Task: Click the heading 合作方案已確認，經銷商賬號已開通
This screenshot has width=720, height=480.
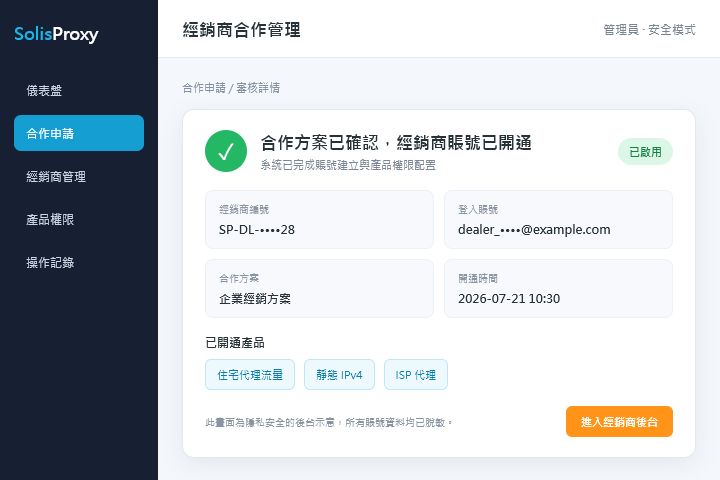Action: pyautogui.click(x=396, y=143)
